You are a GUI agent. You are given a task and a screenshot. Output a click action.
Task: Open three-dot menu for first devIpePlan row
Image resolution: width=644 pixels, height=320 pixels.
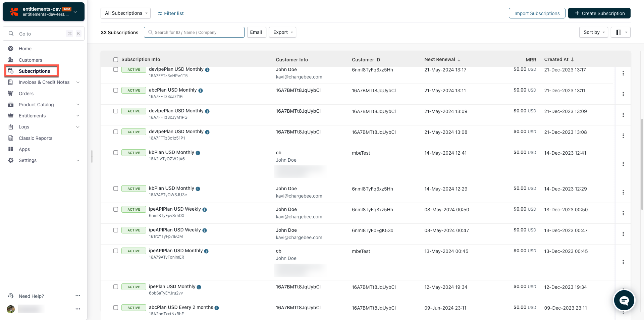(x=623, y=73)
